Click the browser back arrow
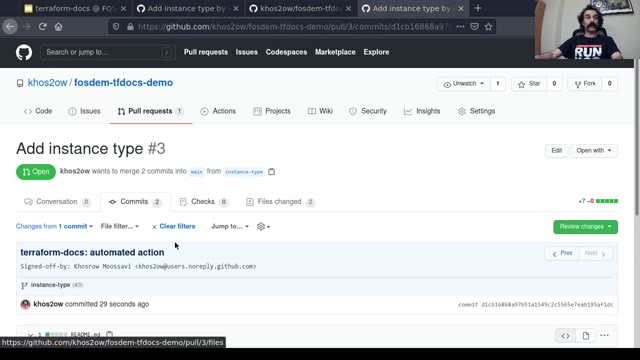 pos(10,27)
